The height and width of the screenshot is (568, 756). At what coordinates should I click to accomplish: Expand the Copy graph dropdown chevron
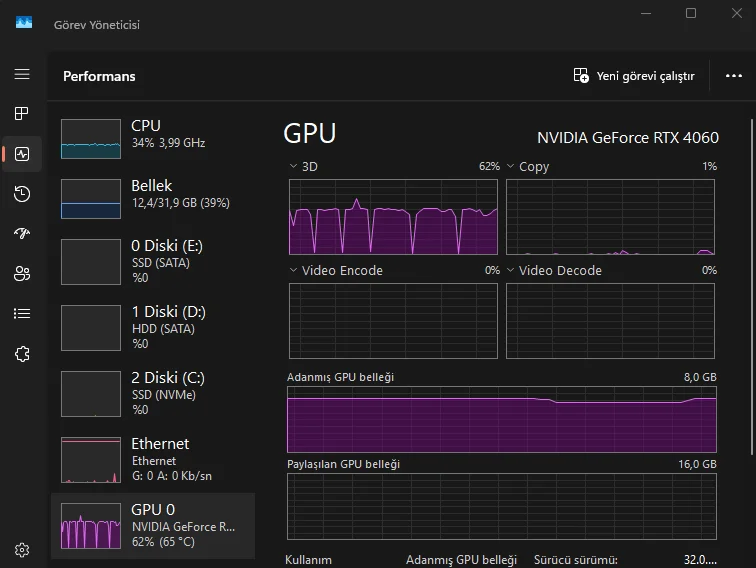tap(510, 167)
